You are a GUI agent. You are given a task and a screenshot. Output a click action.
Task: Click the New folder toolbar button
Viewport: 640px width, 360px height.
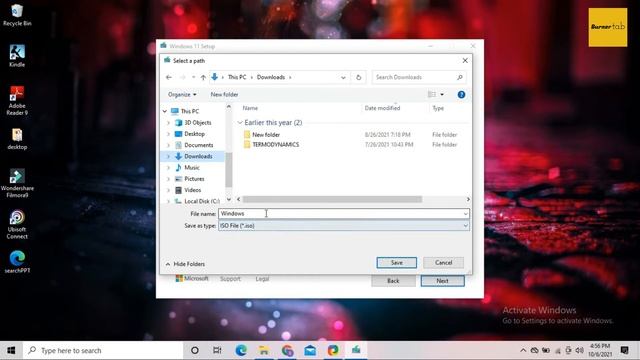[x=224, y=95]
